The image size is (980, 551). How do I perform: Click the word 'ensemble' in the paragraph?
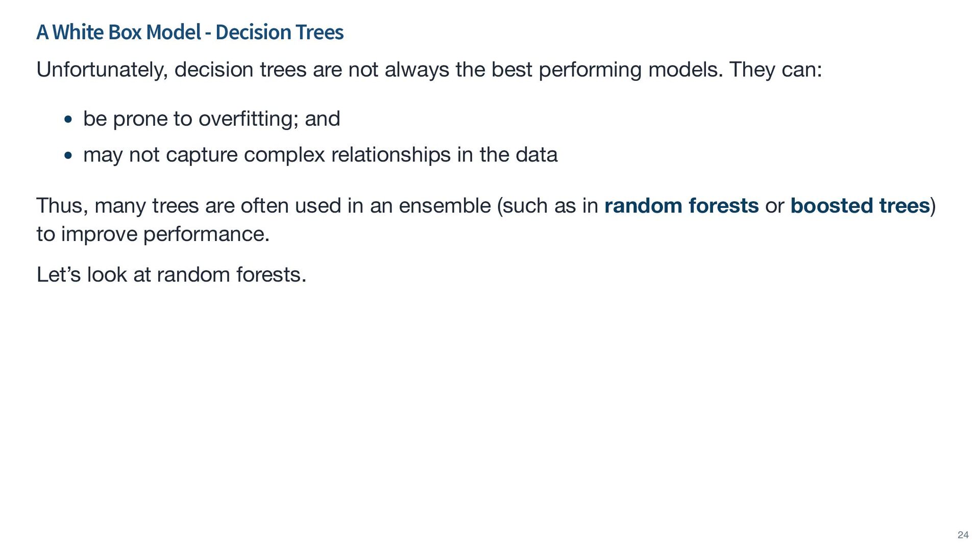point(444,206)
